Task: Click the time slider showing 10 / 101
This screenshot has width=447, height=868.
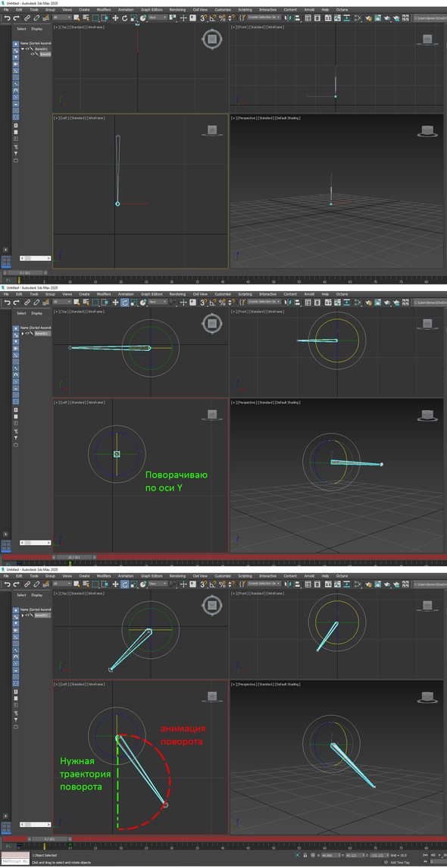Action: tap(74, 557)
